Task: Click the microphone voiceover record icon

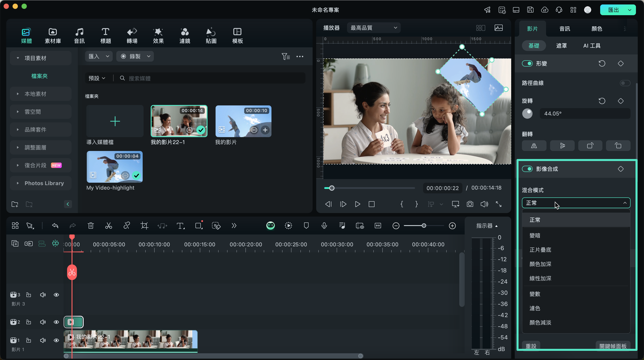Action: click(324, 226)
